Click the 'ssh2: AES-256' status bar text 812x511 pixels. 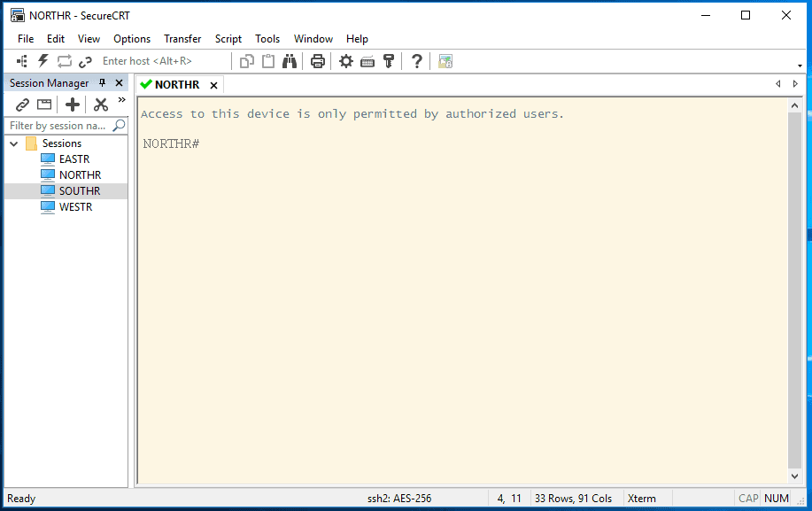pos(399,499)
